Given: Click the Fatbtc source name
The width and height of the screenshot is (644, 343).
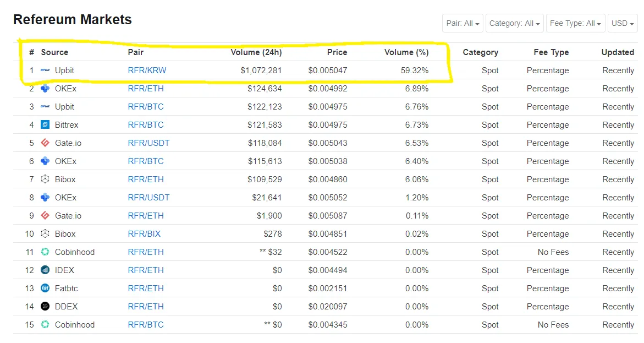Looking at the screenshot, I should click(66, 288).
